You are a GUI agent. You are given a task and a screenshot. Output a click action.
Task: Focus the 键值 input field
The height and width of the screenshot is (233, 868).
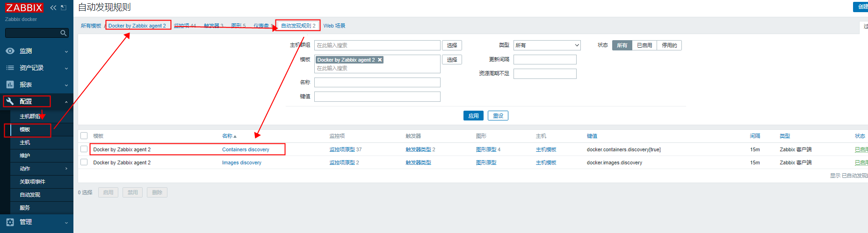coord(377,97)
